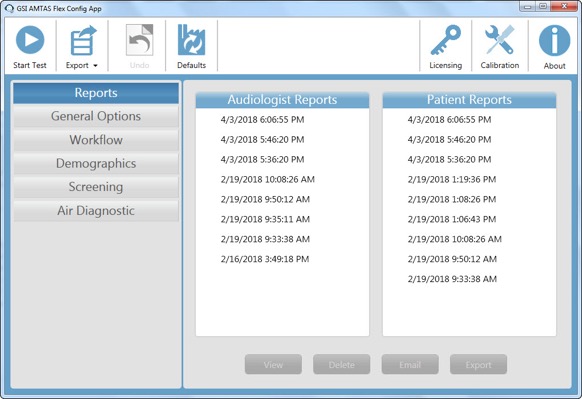Viewport: 582px width, 399px height.
Task: Open Calibration tools icon
Action: tap(500, 40)
